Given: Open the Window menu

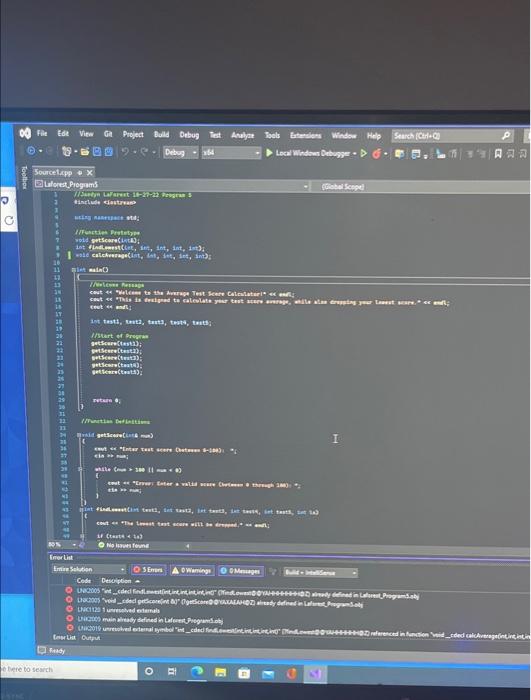Looking at the screenshot, I should [344, 135].
